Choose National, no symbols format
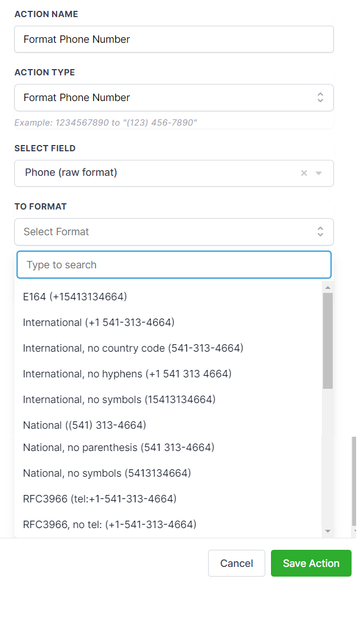This screenshot has height=644, width=359. click(x=167, y=473)
